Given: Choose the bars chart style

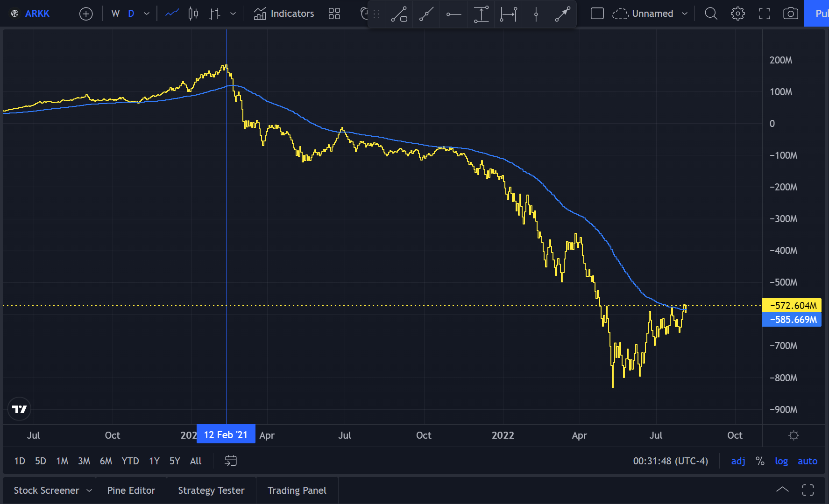Looking at the screenshot, I should 214,14.
